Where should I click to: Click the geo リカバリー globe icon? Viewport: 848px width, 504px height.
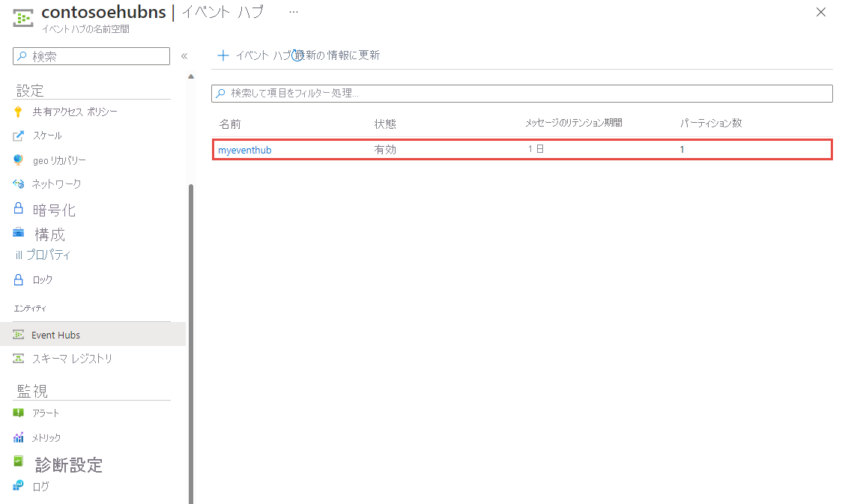[x=19, y=160]
